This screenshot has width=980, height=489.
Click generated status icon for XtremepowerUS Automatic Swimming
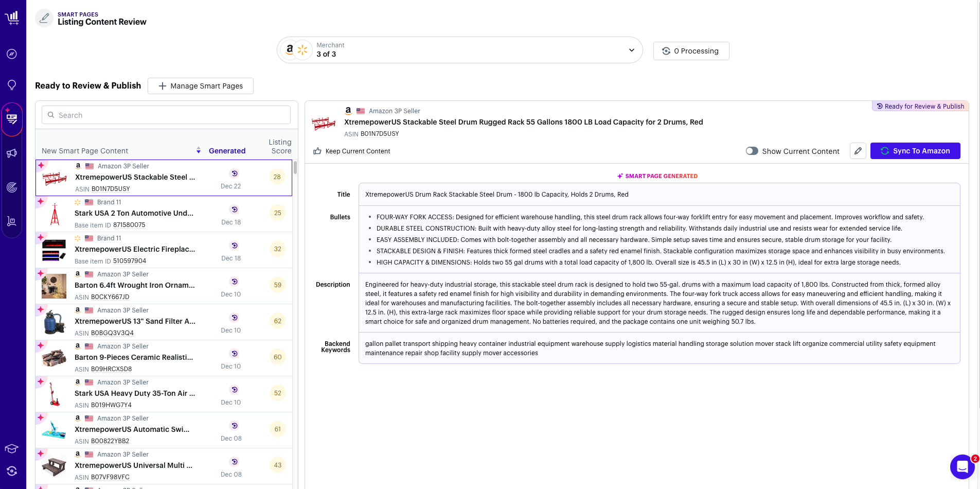(x=235, y=426)
